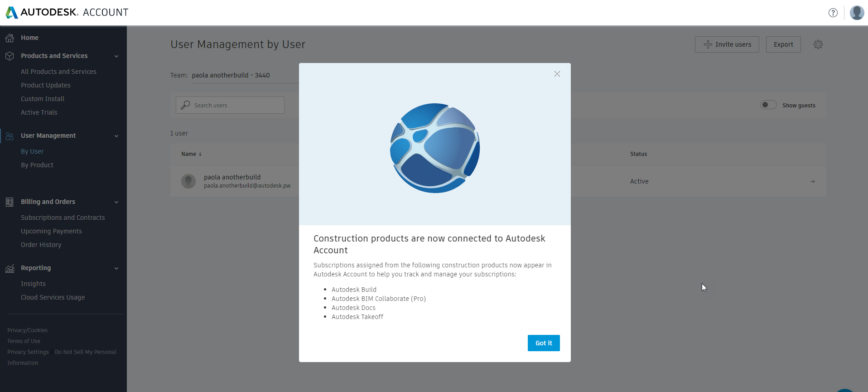Click the Active status cell
The height and width of the screenshot is (392, 868).
click(639, 181)
